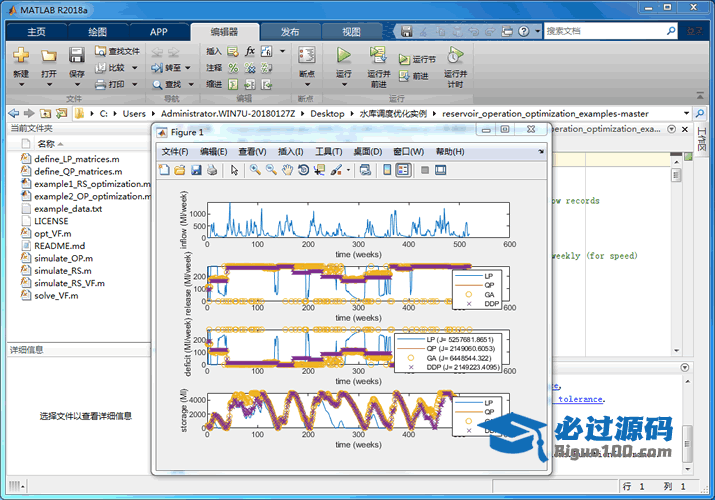Click the help question mark icon
The image size is (715, 500).
tap(524, 31)
